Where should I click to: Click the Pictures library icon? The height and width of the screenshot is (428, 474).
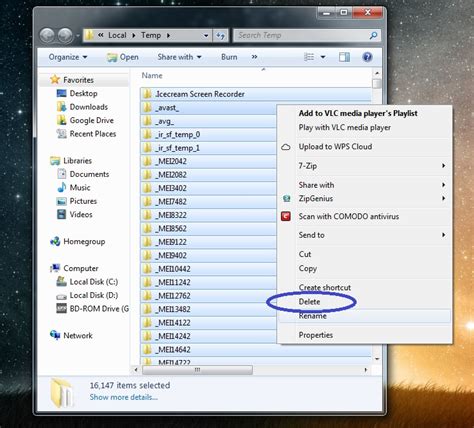pos(62,201)
